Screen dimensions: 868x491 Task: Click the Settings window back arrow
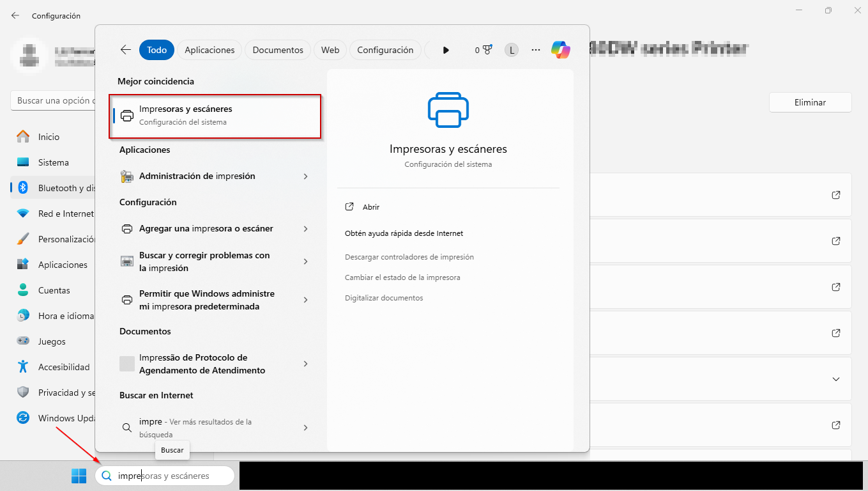click(x=15, y=15)
